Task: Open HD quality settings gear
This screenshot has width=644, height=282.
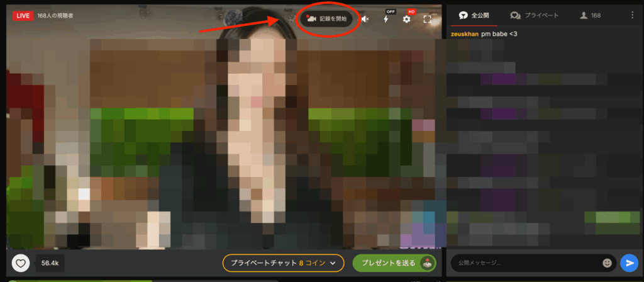Action: point(407,19)
